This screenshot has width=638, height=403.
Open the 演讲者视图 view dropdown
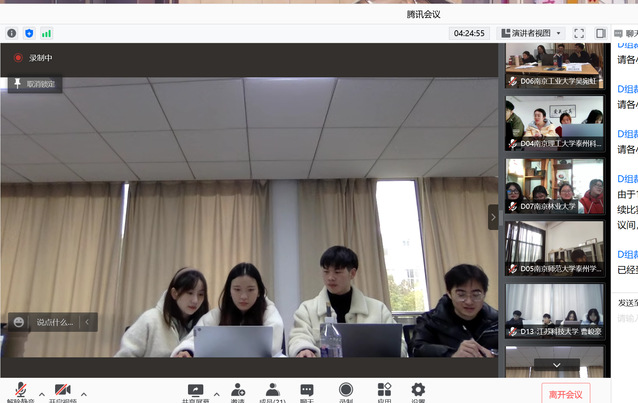tap(532, 33)
